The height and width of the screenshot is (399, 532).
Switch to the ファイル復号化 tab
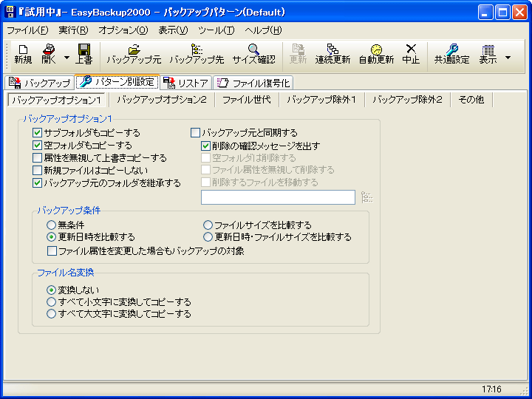tap(253, 83)
